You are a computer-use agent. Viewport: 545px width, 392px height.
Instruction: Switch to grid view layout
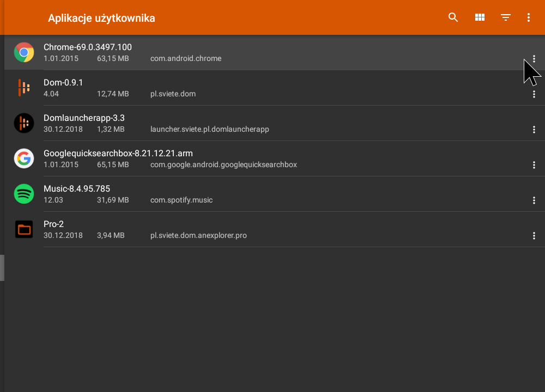480,17
